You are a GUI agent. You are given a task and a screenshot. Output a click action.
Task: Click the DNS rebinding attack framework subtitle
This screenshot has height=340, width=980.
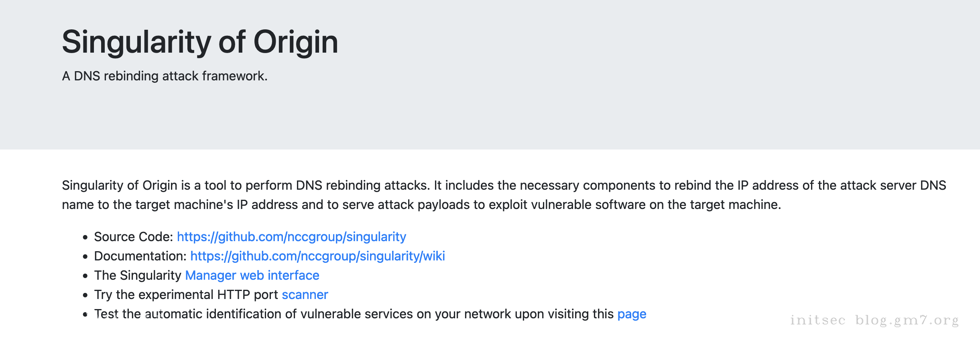click(x=165, y=76)
